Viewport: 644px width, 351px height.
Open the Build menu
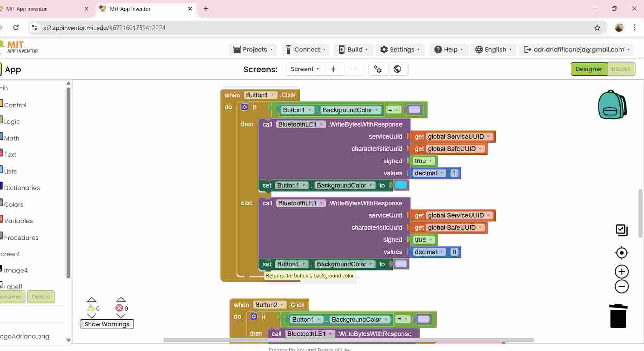[353, 49]
